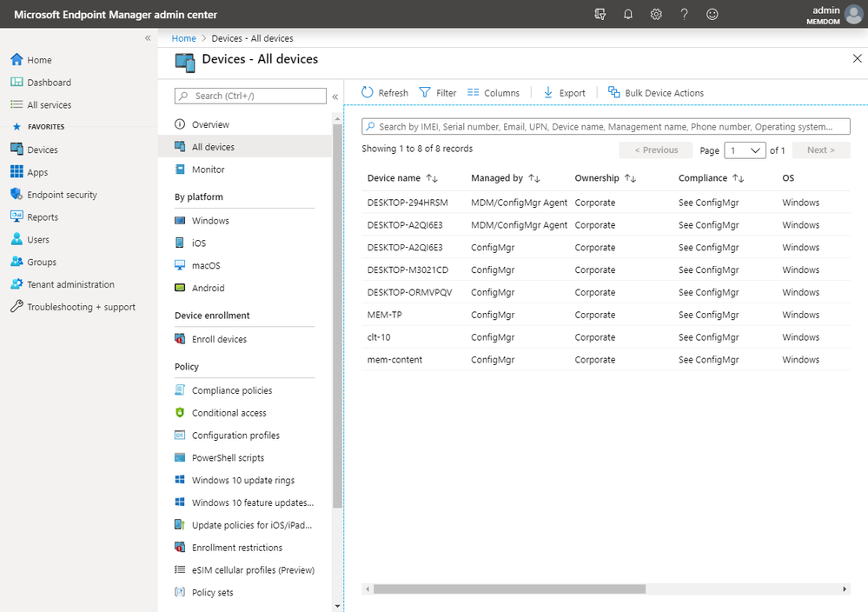Click the Previous page button

click(656, 150)
